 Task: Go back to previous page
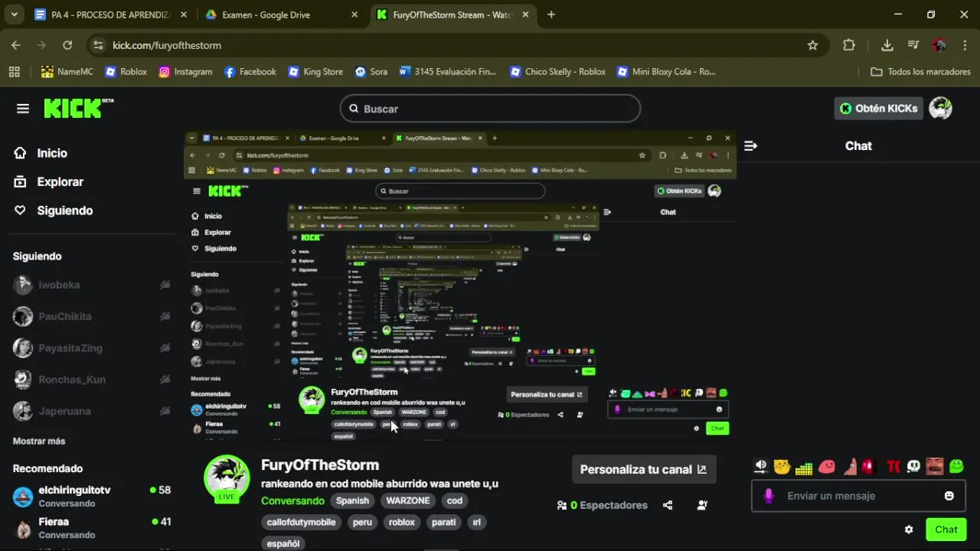pos(16,45)
